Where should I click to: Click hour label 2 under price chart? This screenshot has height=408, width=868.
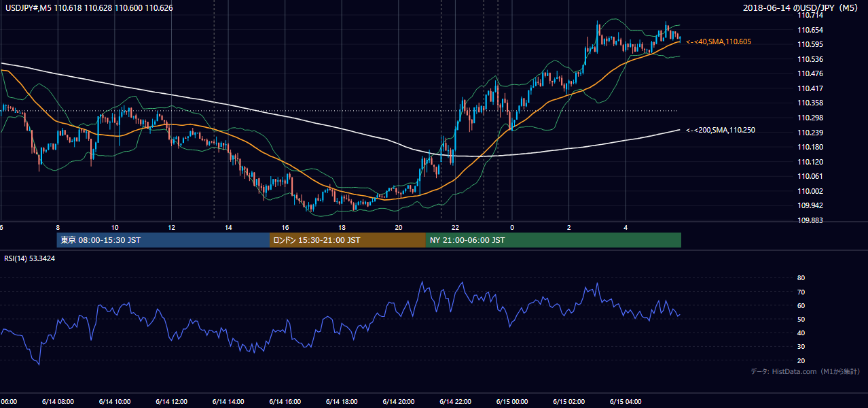(x=569, y=227)
